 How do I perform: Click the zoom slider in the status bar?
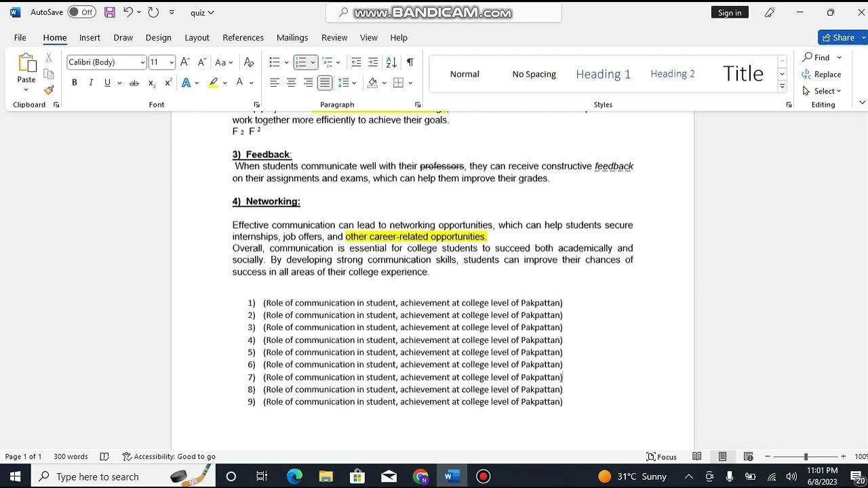tap(805, 457)
